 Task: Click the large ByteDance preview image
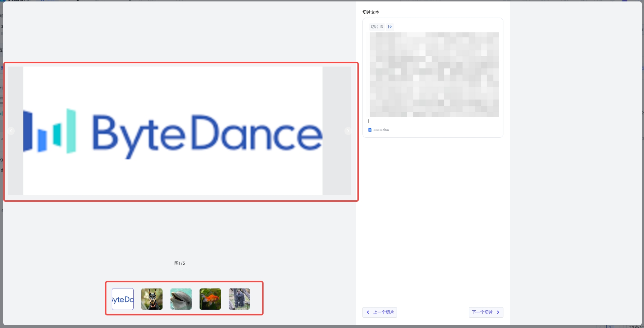tap(173, 131)
